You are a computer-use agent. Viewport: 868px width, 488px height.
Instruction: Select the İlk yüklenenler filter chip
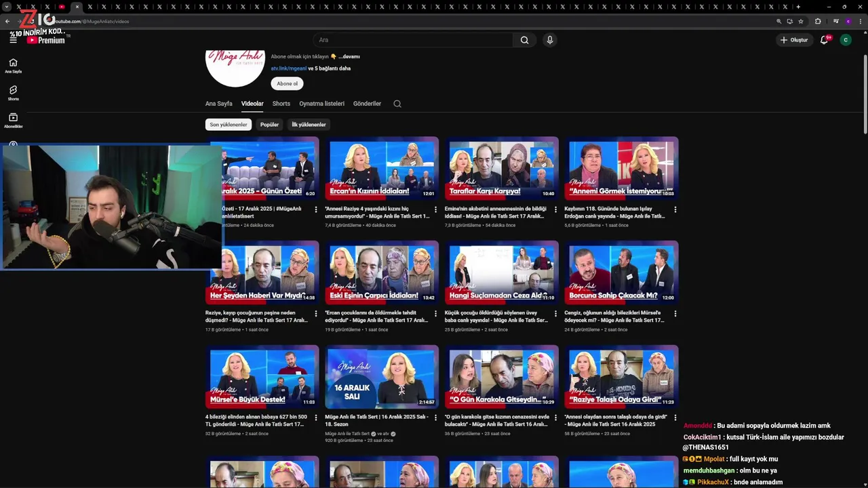pos(309,125)
